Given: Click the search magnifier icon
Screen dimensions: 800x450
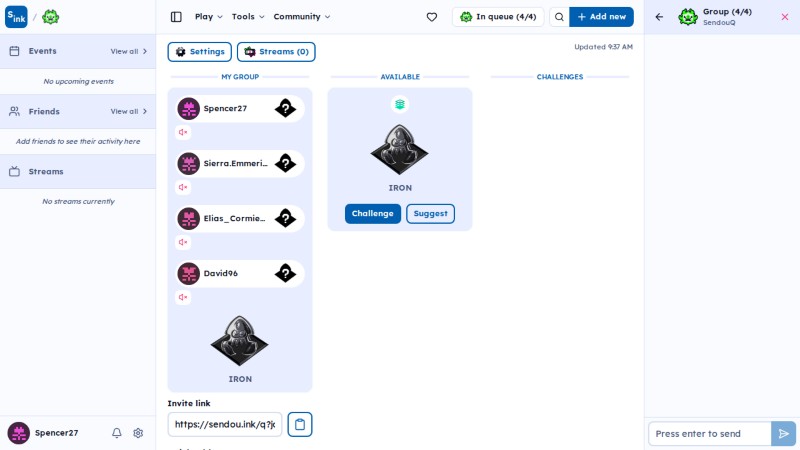Looking at the screenshot, I should pos(559,17).
